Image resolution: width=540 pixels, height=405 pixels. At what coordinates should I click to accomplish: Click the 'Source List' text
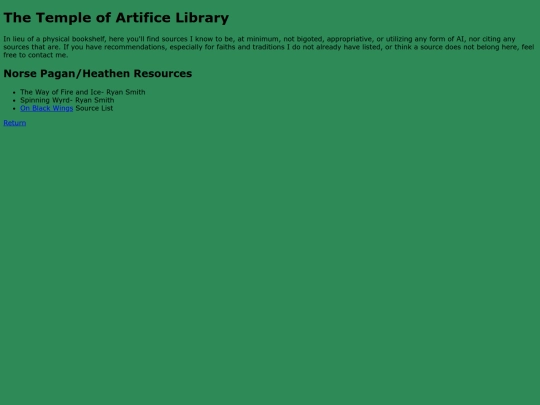(x=94, y=108)
